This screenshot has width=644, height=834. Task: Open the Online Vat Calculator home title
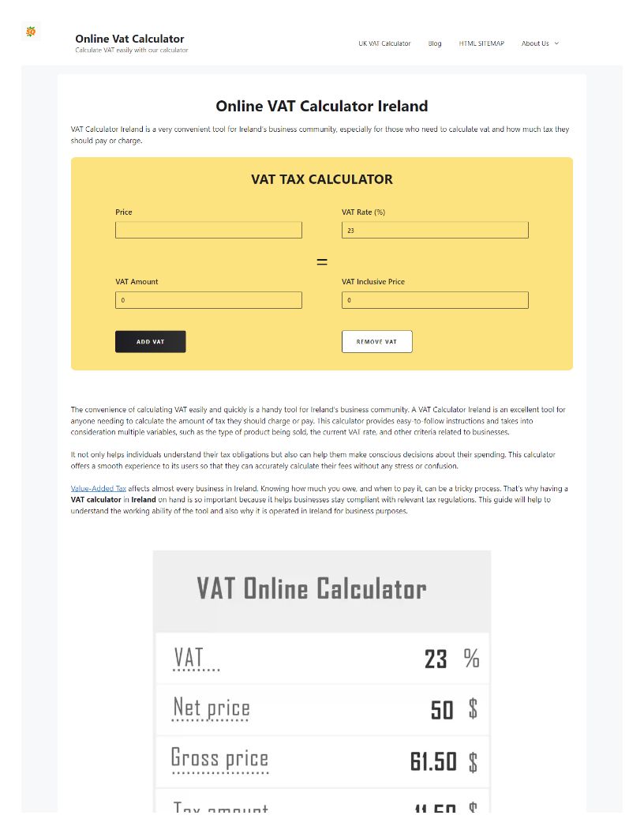[x=129, y=39]
